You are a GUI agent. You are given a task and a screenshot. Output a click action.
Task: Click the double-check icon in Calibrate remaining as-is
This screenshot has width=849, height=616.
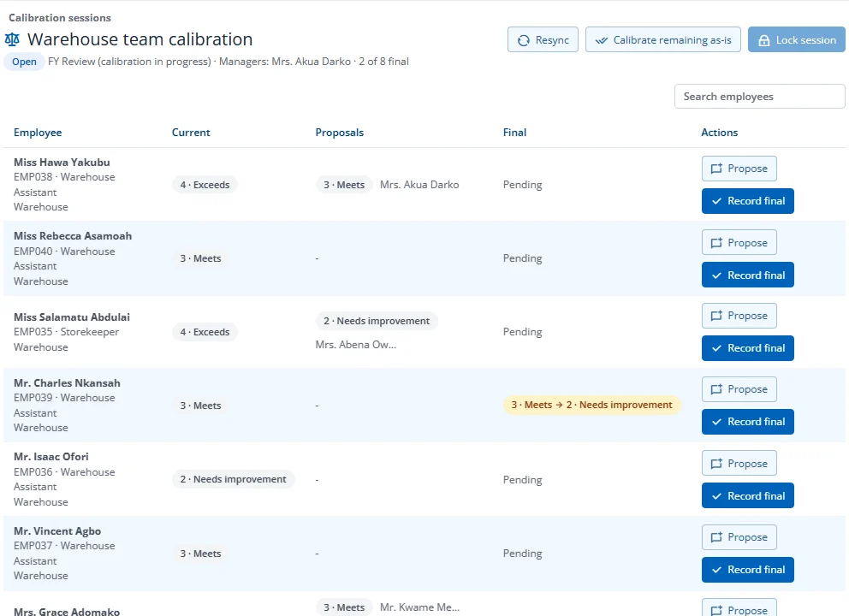(x=601, y=40)
